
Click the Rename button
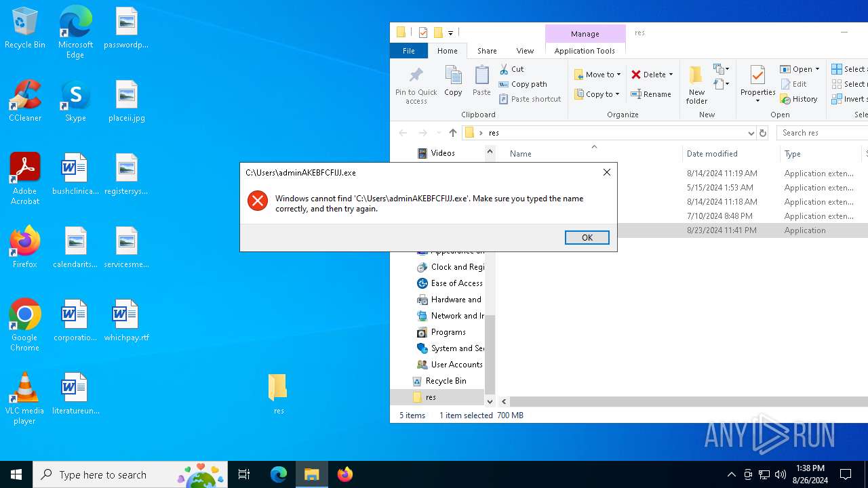651,94
